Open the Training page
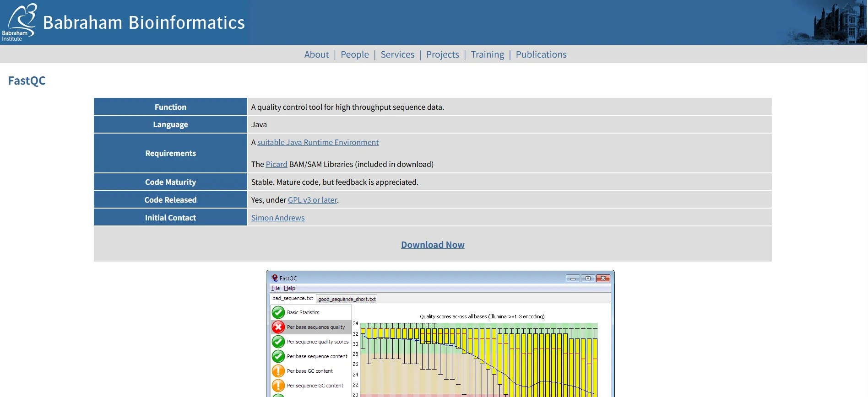This screenshot has width=868, height=397. 487,54
